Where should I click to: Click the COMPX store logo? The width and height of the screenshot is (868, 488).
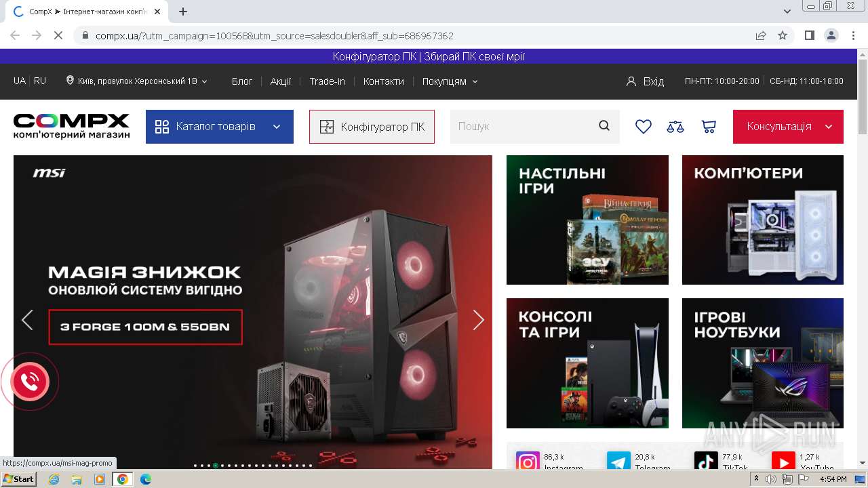[71, 126]
